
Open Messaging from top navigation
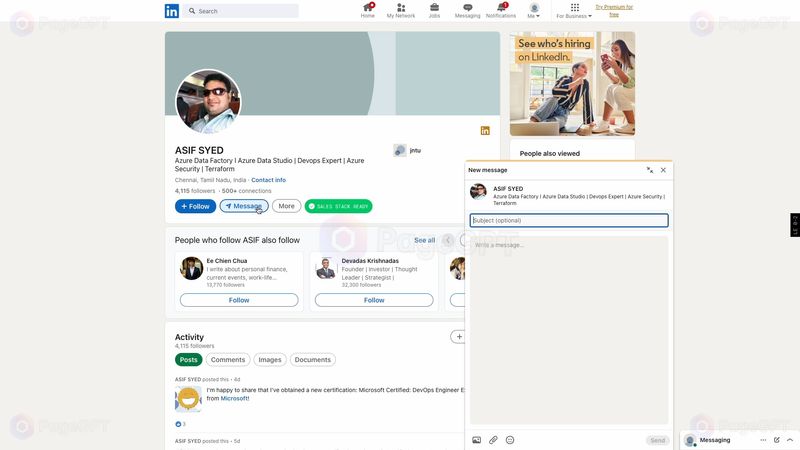coord(467,10)
